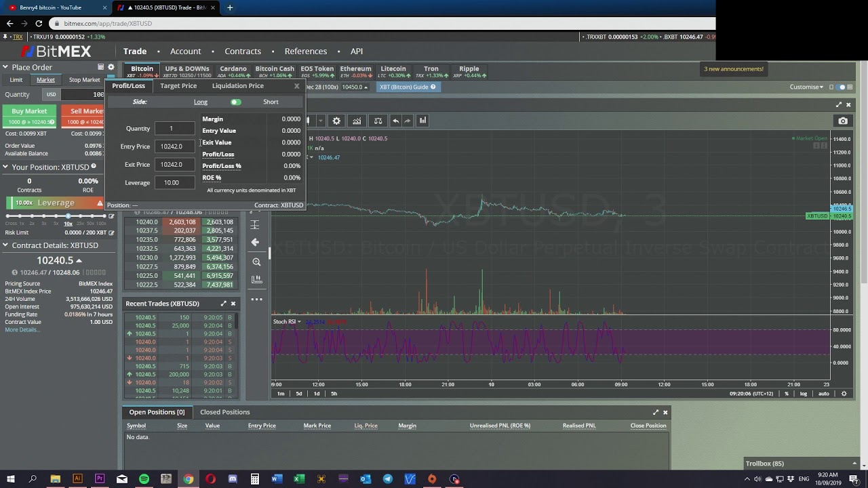Viewport: 868px width, 488px height.
Task: Toggle auto scale on chart
Action: [x=823, y=394]
